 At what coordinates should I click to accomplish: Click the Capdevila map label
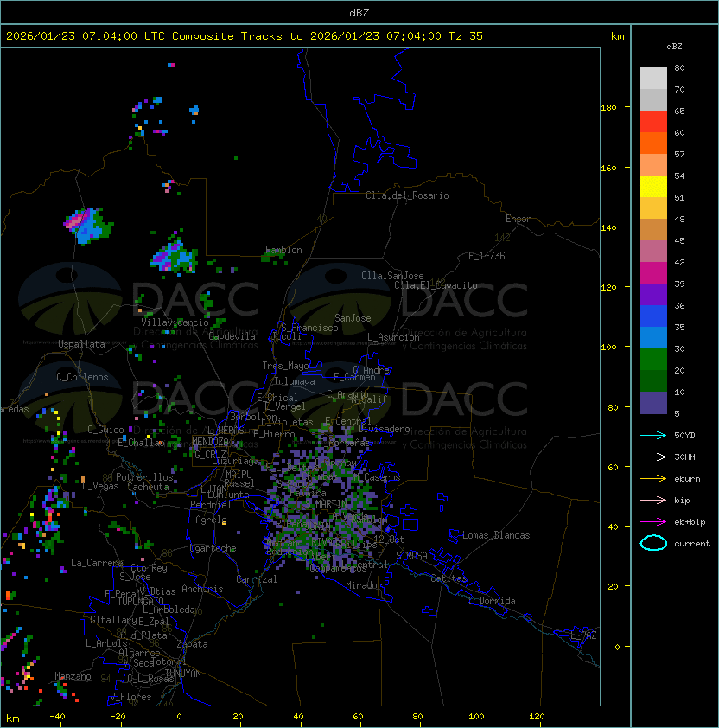coord(232,336)
